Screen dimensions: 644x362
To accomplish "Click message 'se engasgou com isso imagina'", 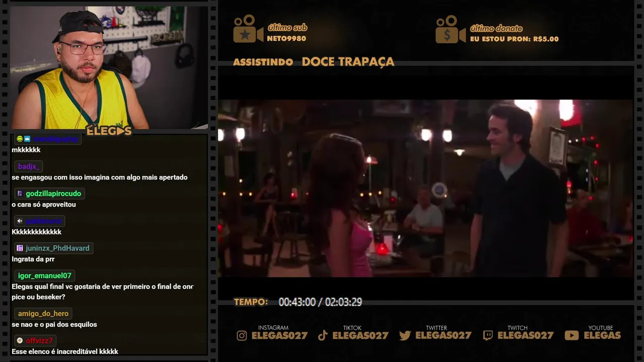I will tap(100, 177).
